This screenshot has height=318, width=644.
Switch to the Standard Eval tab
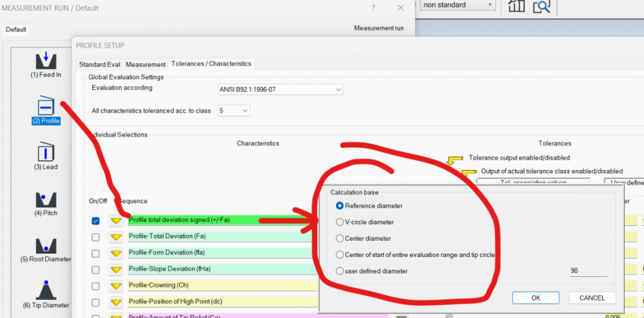coord(100,64)
